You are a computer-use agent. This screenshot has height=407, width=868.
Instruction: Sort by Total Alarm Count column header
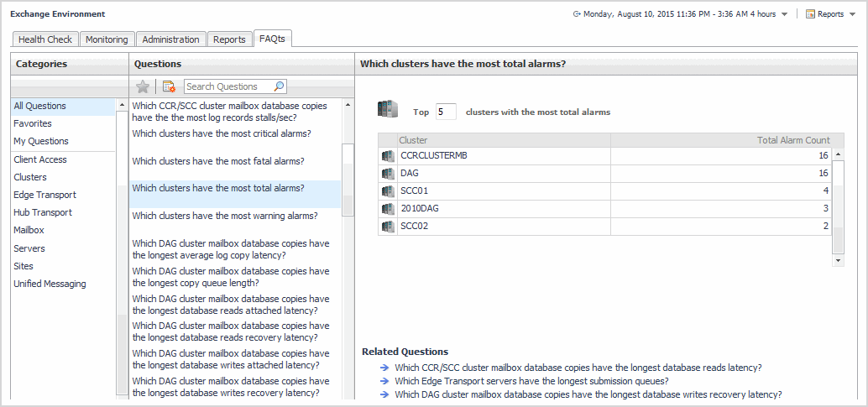(792, 140)
